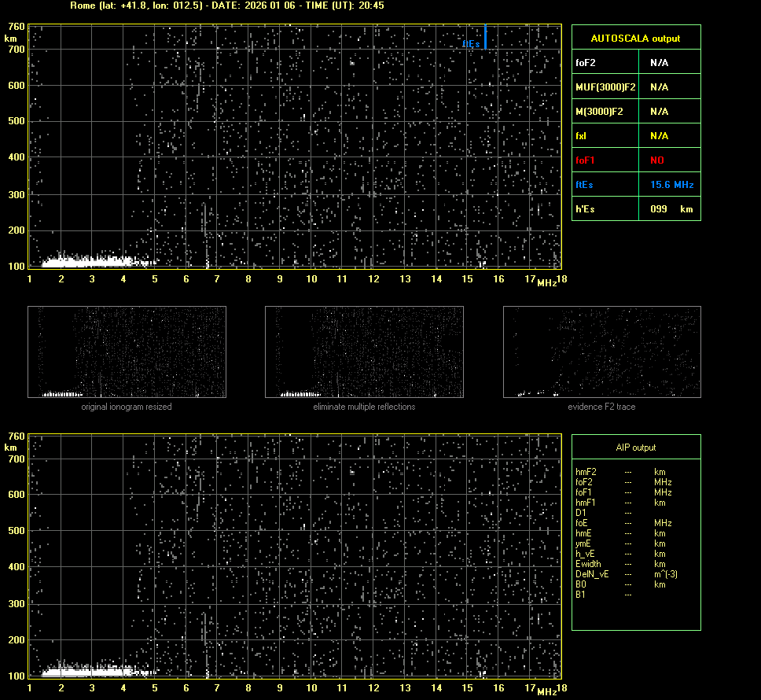Click the M(3000)F2 row label
Screen dimensions: 761x700
(599, 111)
